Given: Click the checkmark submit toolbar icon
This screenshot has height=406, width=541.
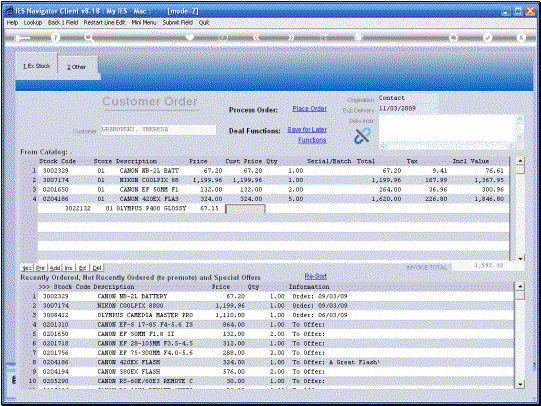Looking at the screenshot, I should pos(488,37).
